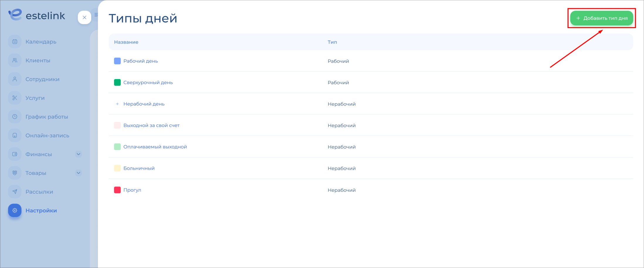Click the Типы дней page title
This screenshot has width=644, height=268.
[x=143, y=18]
